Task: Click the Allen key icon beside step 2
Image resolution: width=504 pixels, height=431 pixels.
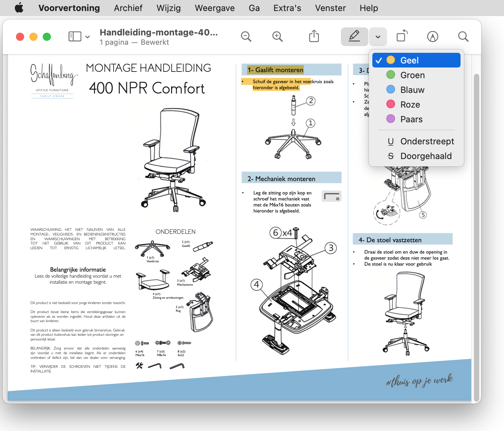Action: (x=332, y=196)
